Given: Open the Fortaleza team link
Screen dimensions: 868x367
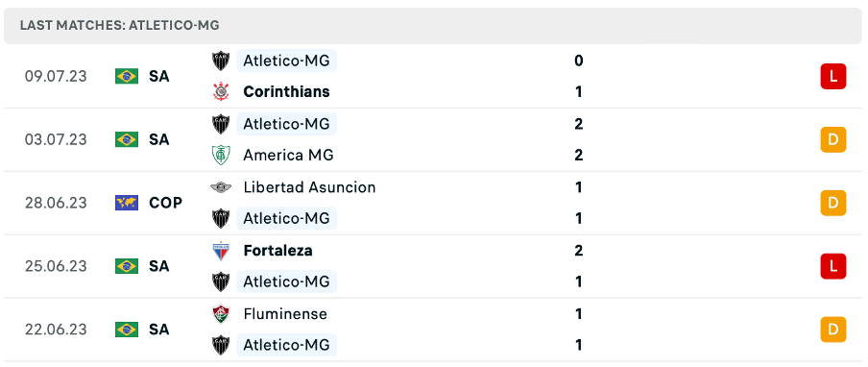Looking at the screenshot, I should point(277,251).
